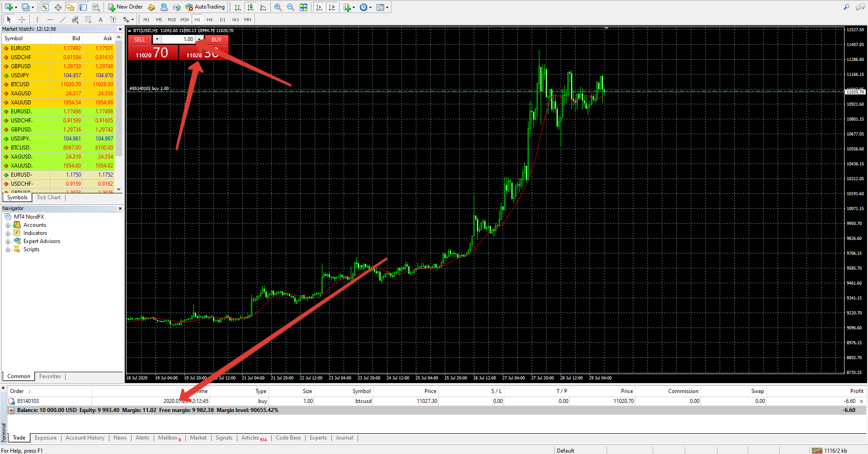Open the Journal tab
This screenshot has width=868, height=454.
point(344,438)
